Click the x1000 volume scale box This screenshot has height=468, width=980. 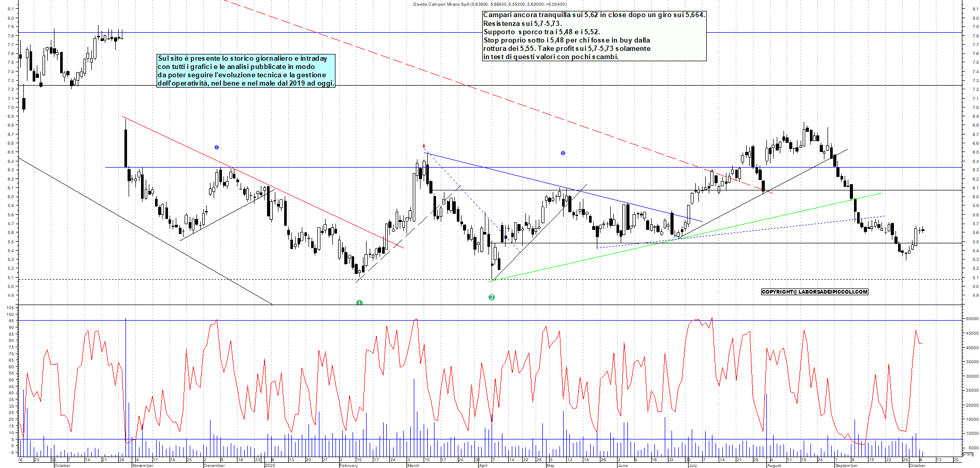point(968,454)
